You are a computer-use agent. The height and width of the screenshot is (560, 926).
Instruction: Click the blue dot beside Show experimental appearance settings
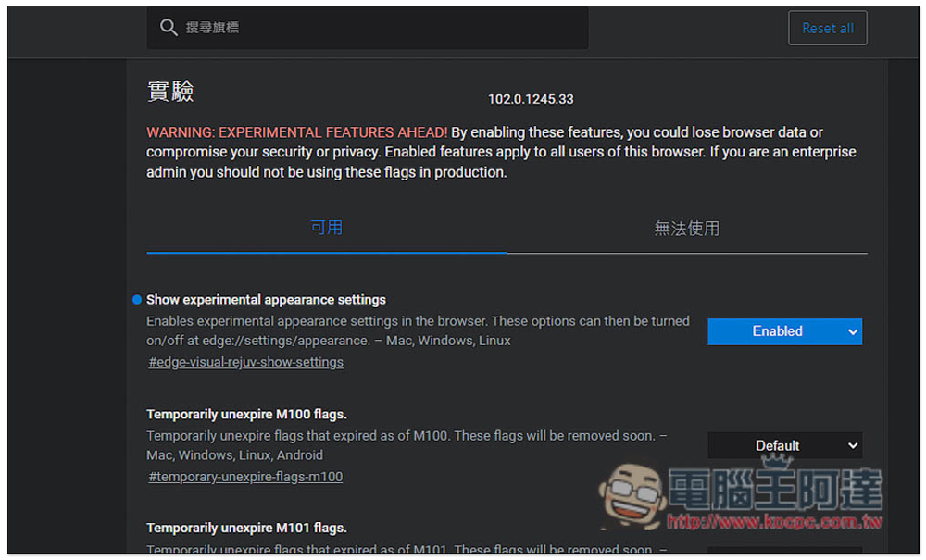pyautogui.click(x=137, y=300)
